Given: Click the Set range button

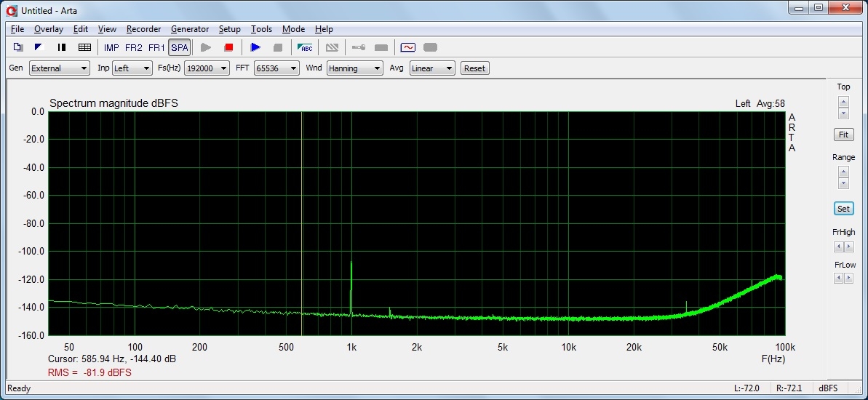Looking at the screenshot, I should click(x=844, y=209).
